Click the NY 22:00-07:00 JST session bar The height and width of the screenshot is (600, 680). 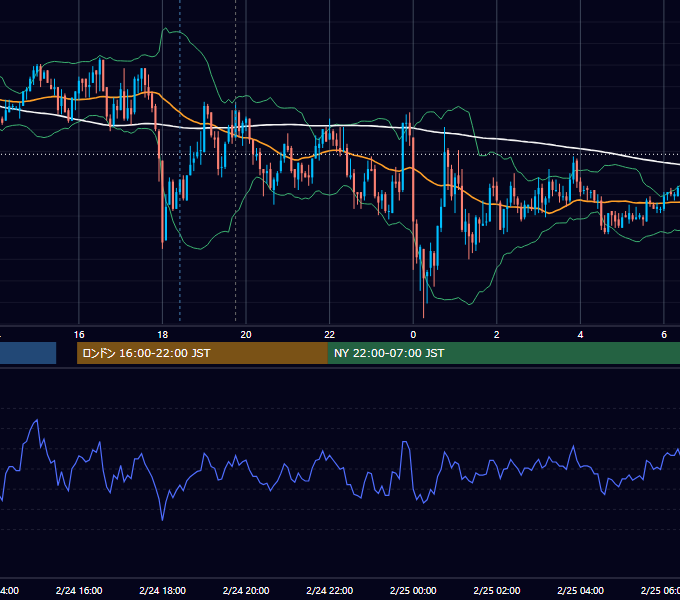503,353
